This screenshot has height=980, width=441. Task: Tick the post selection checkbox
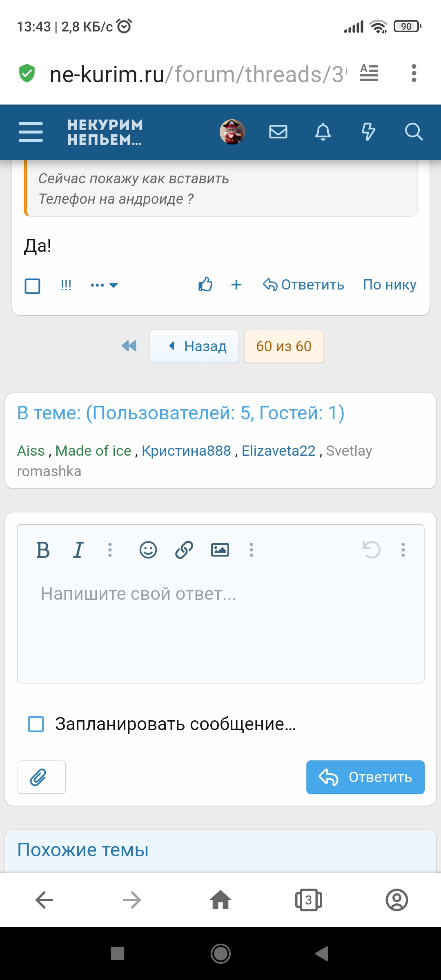pos(33,286)
